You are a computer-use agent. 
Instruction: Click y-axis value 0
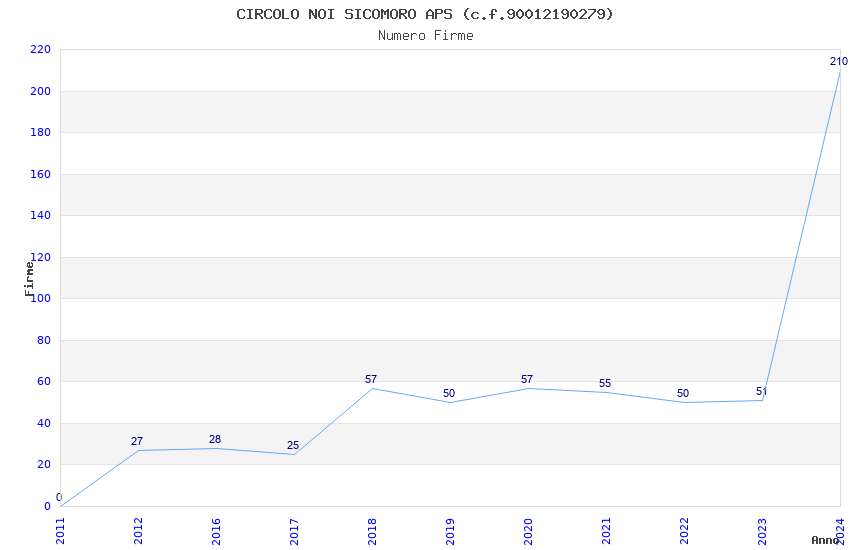click(47, 506)
